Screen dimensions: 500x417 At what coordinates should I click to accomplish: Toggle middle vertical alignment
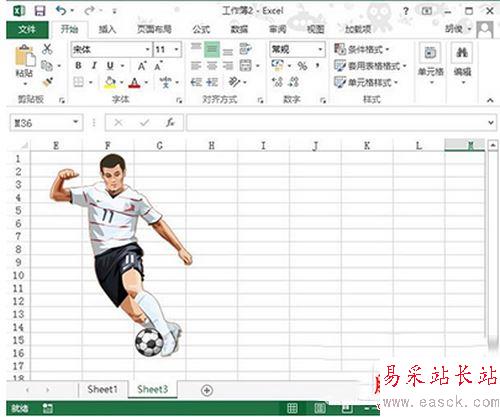(212, 49)
